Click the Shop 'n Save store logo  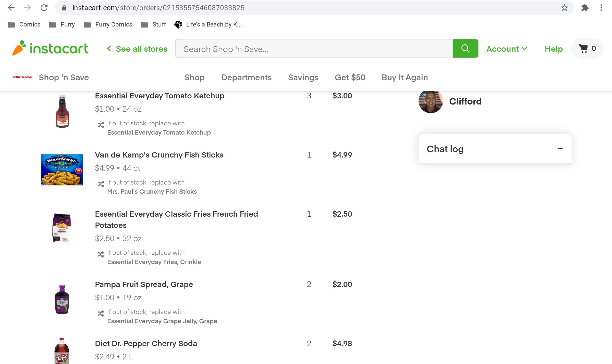pos(22,77)
